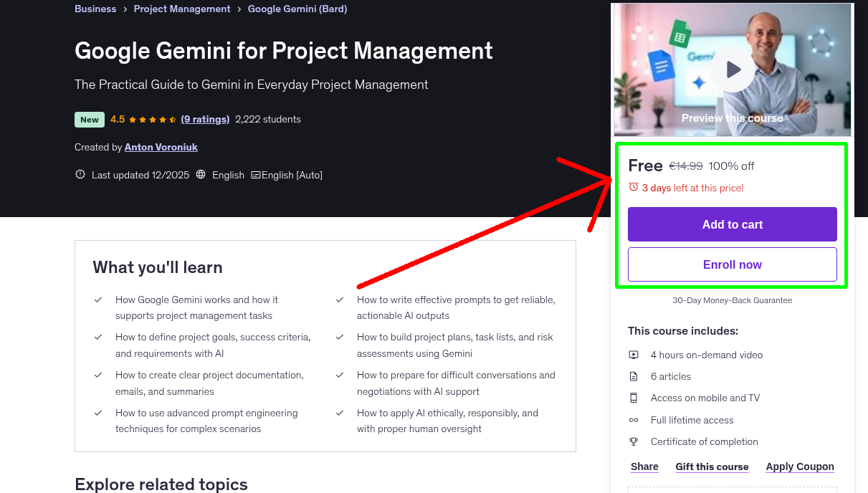Enroll now in the course
Viewport: 868px width, 493px height.
pyautogui.click(x=732, y=264)
